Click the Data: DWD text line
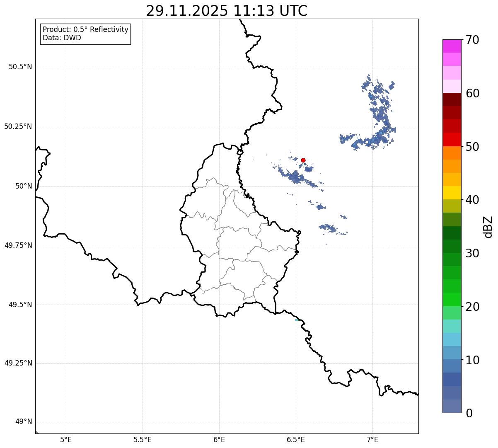 coord(62,38)
